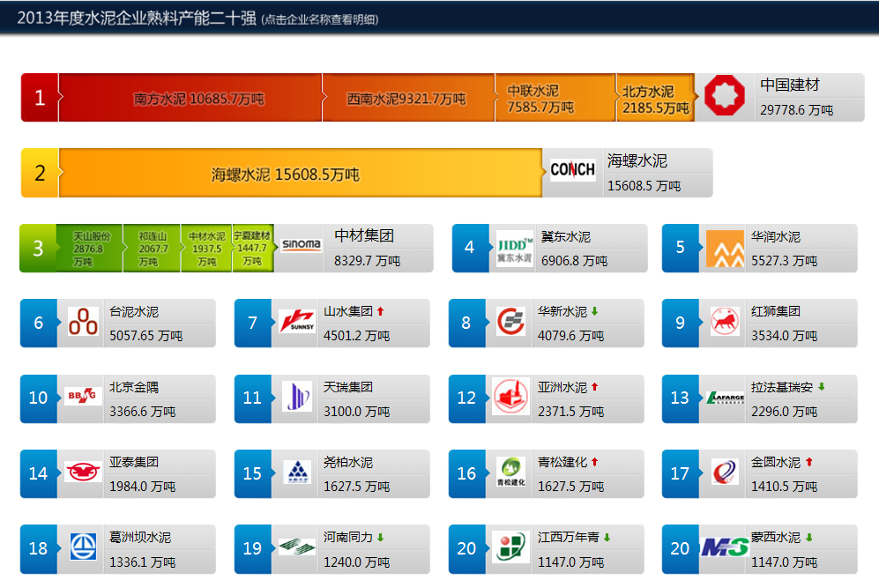
Task: Click the red up arrow beside 金圆水泥
Action: click(x=809, y=462)
